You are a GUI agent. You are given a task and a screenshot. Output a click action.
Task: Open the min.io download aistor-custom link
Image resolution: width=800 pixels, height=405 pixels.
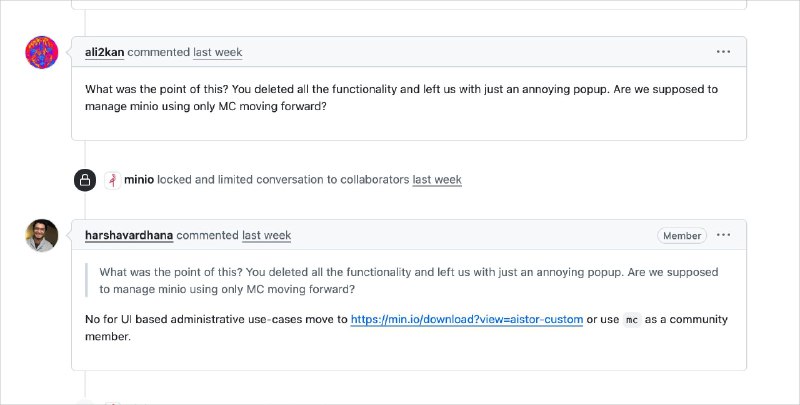pyautogui.click(x=466, y=319)
